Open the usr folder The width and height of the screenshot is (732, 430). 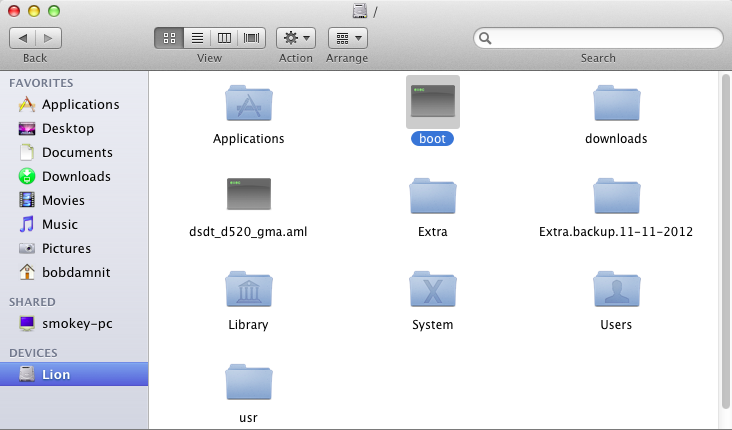point(249,382)
